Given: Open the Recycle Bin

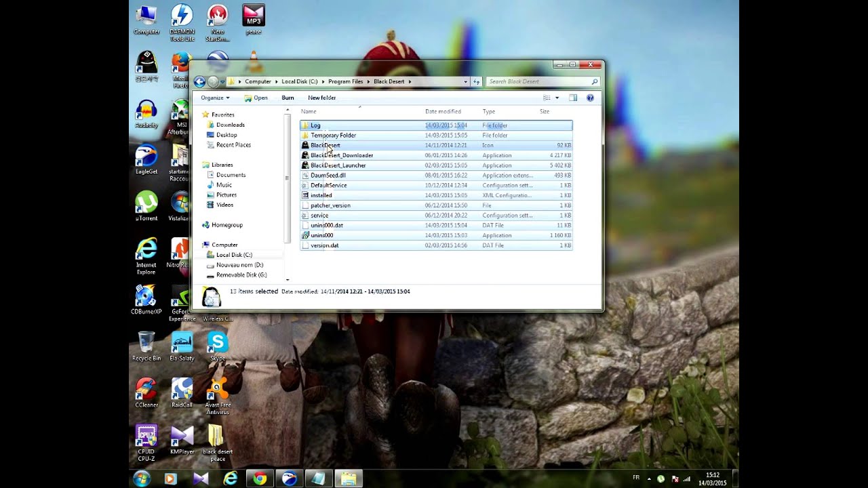Looking at the screenshot, I should coord(146,346).
